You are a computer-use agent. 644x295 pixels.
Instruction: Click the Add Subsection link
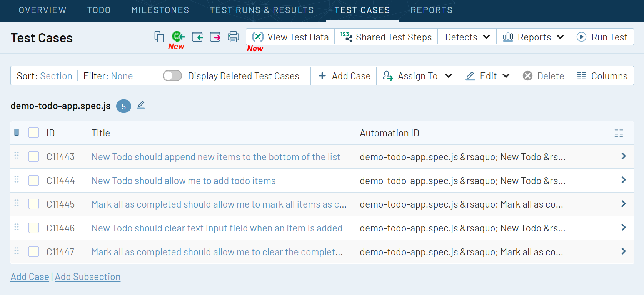88,277
